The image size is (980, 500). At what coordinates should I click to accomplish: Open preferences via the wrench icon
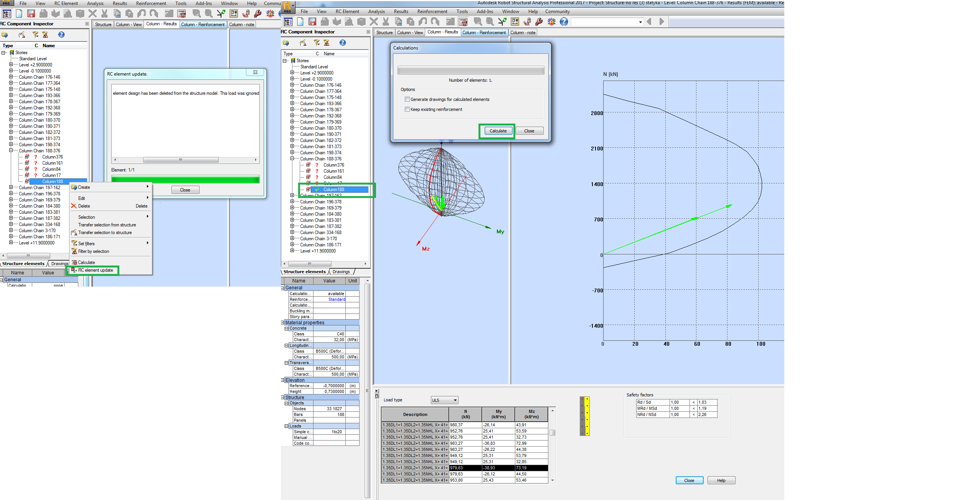(539, 22)
